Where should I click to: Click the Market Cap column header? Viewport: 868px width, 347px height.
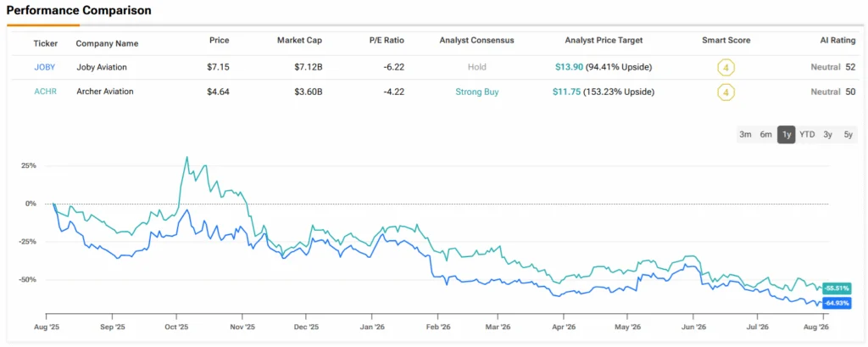(x=299, y=41)
